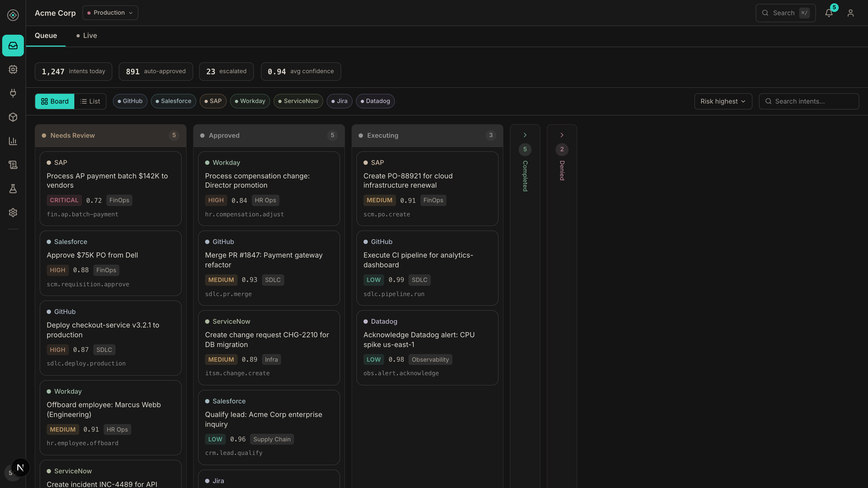This screenshot has height=488, width=868.
Task: Click the Executing column header
Action: point(427,135)
